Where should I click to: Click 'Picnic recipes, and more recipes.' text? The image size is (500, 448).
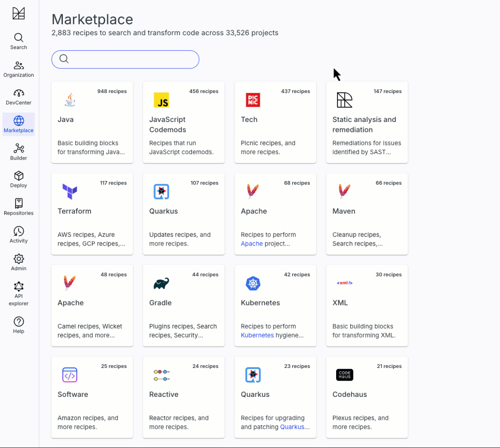(x=268, y=148)
